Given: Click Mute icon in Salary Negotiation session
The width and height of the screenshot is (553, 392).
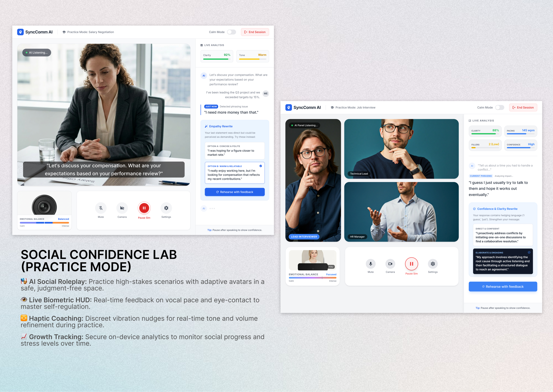Looking at the screenshot, I should (x=101, y=208).
